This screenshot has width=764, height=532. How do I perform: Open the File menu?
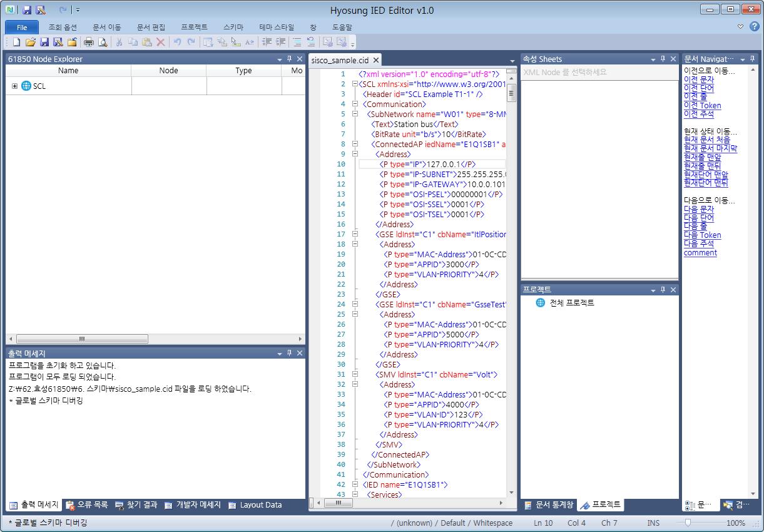click(22, 28)
